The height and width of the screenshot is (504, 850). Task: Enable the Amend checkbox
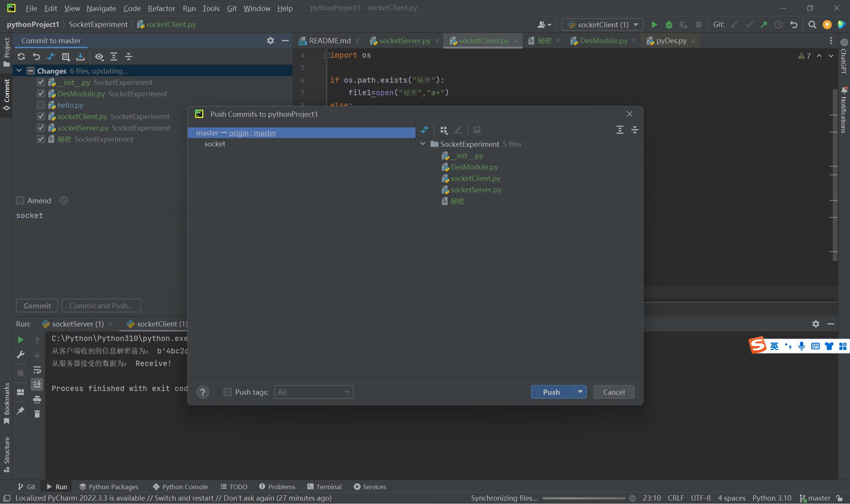(20, 200)
